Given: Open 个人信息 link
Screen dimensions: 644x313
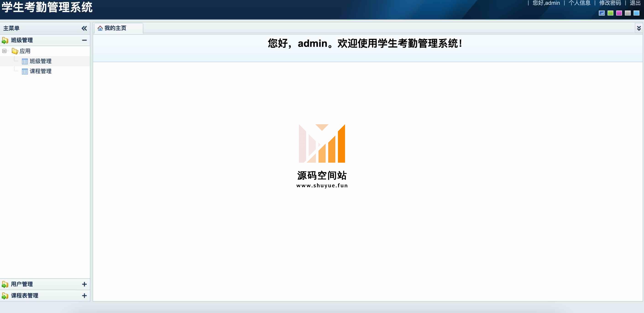Looking at the screenshot, I should point(579,3).
